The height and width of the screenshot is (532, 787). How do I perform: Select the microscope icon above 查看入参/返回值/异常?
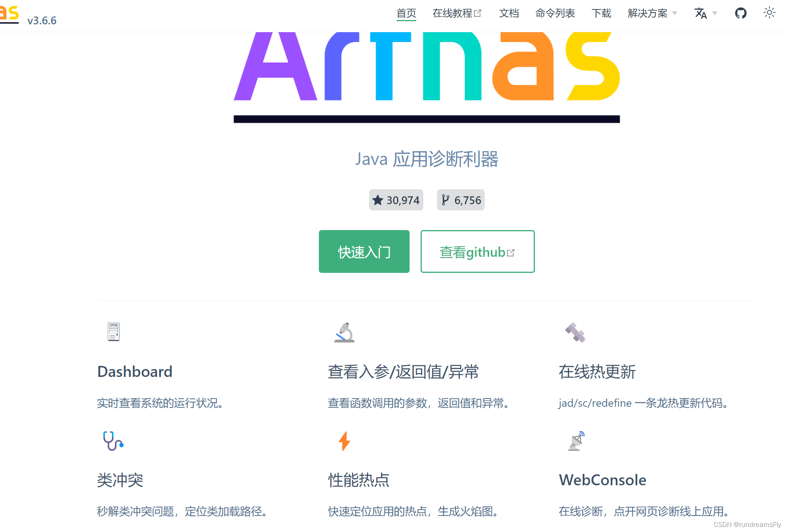click(344, 333)
